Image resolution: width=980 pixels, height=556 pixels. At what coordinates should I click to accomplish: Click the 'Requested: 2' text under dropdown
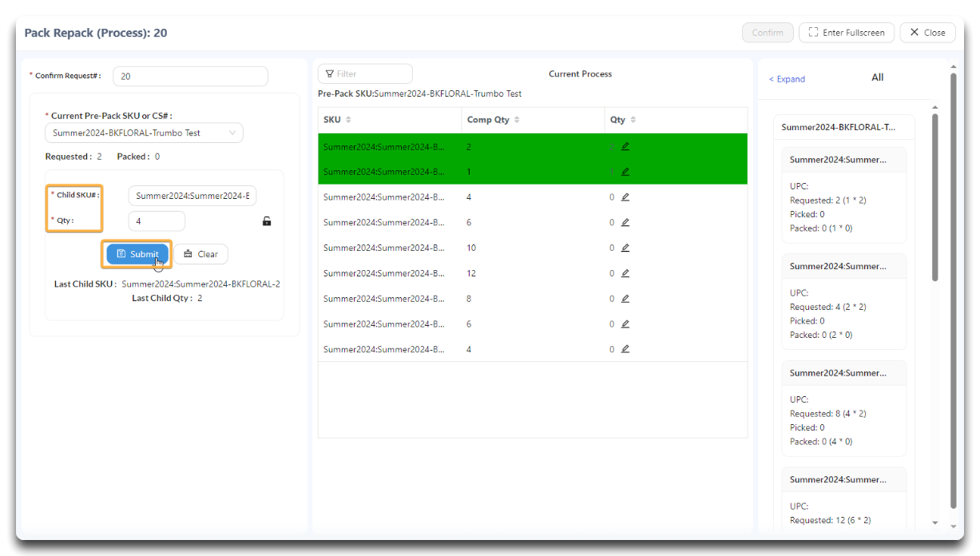pos(73,157)
